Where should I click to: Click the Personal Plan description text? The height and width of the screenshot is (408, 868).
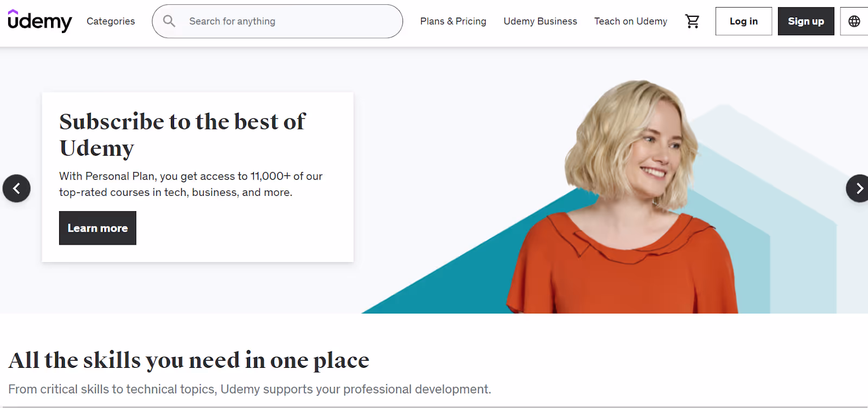[191, 184]
